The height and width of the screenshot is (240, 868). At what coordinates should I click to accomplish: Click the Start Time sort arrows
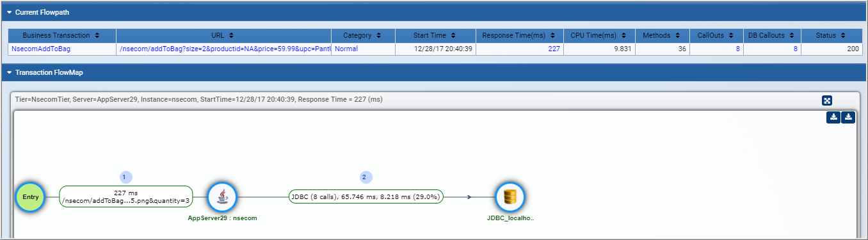453,36
